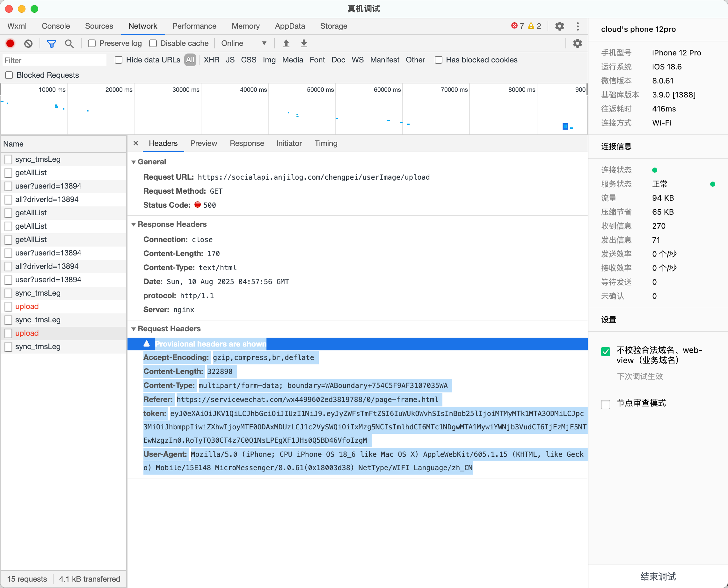Open the Response tab of request
The image size is (728, 588).
click(x=246, y=143)
